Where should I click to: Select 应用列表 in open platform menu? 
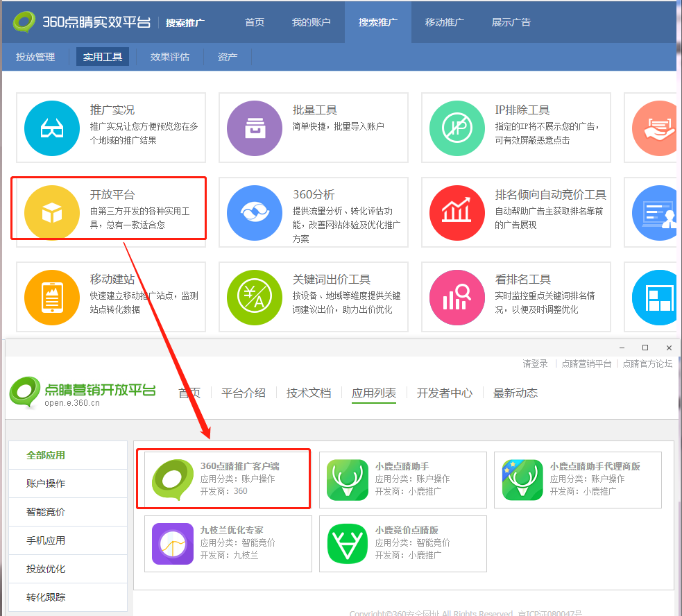(374, 393)
